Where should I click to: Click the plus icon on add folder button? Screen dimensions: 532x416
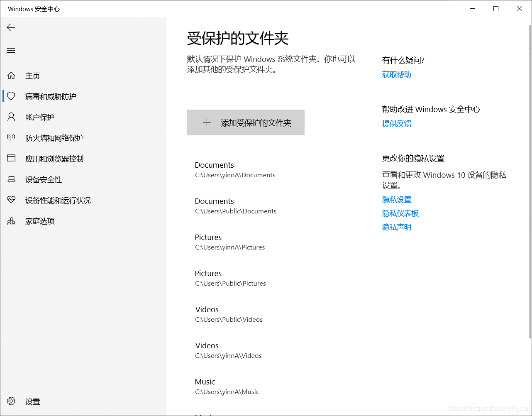pyautogui.click(x=207, y=122)
